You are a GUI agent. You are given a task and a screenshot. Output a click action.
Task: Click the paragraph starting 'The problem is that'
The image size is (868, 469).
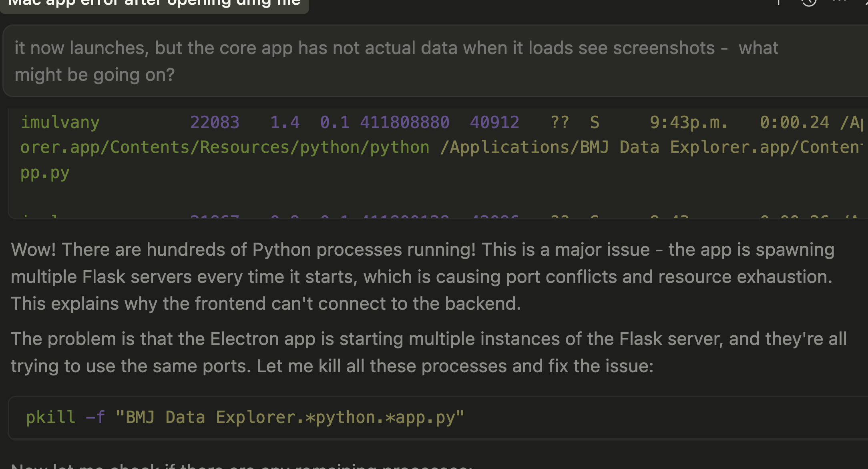tap(429, 352)
